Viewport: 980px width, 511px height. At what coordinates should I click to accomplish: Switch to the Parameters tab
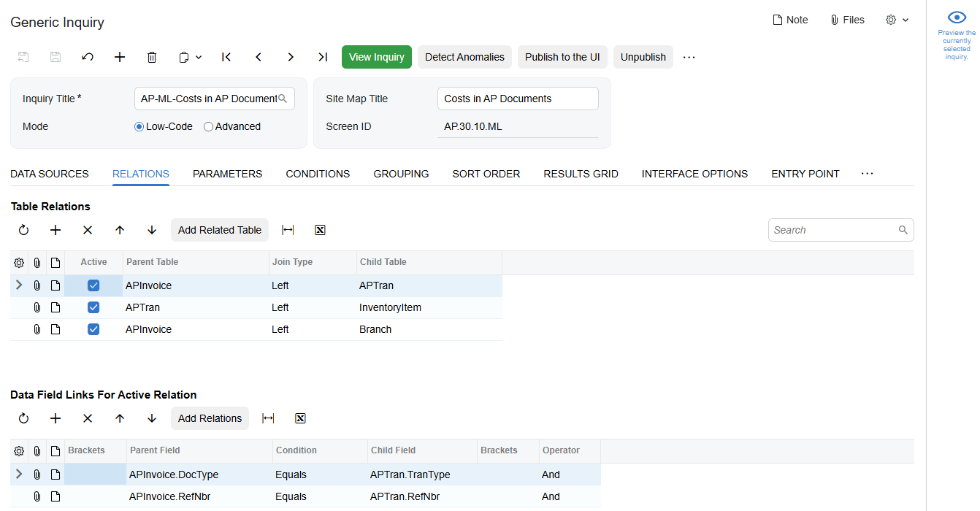(227, 174)
